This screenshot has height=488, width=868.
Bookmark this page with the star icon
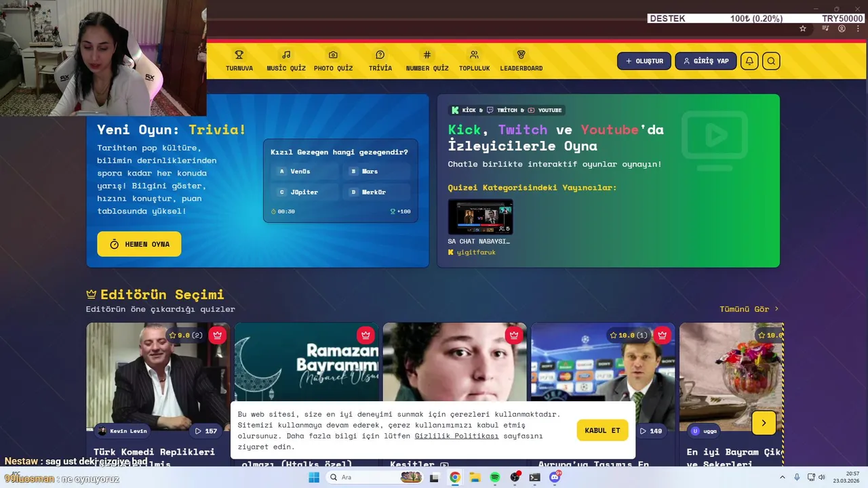[803, 28]
